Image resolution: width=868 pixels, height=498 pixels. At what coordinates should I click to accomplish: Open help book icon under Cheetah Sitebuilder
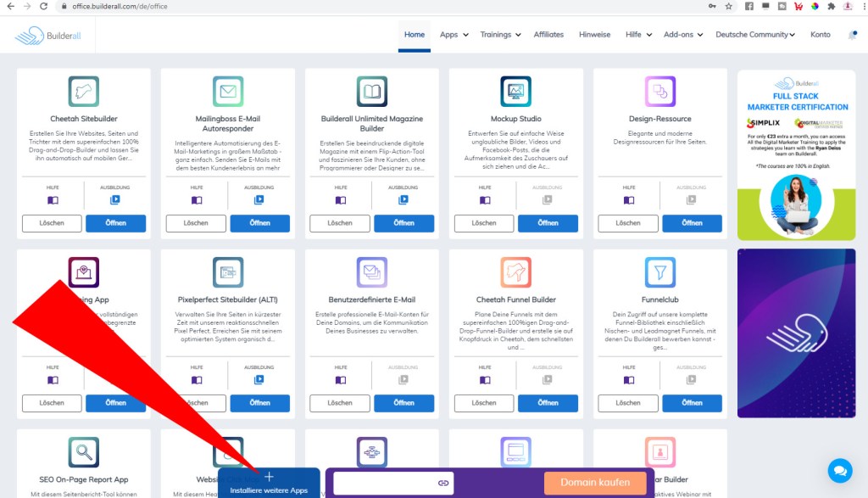tap(53, 200)
